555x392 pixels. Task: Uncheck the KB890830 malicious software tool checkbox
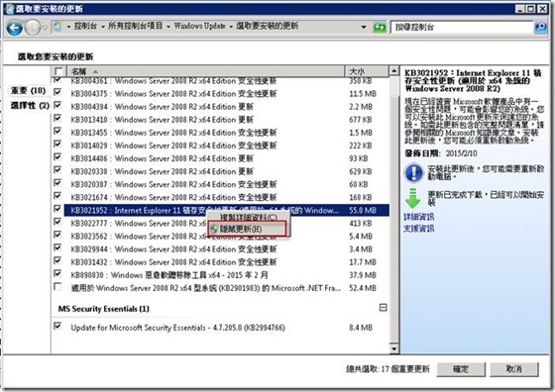[57, 273]
